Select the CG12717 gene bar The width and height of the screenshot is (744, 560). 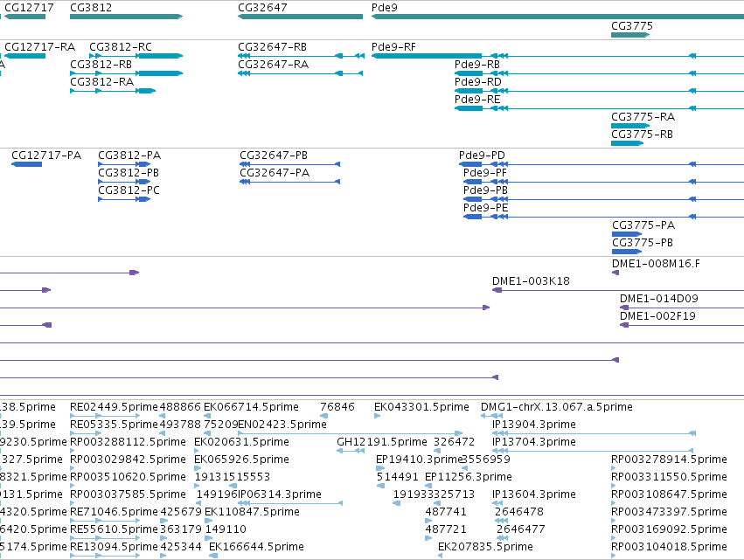(25, 17)
